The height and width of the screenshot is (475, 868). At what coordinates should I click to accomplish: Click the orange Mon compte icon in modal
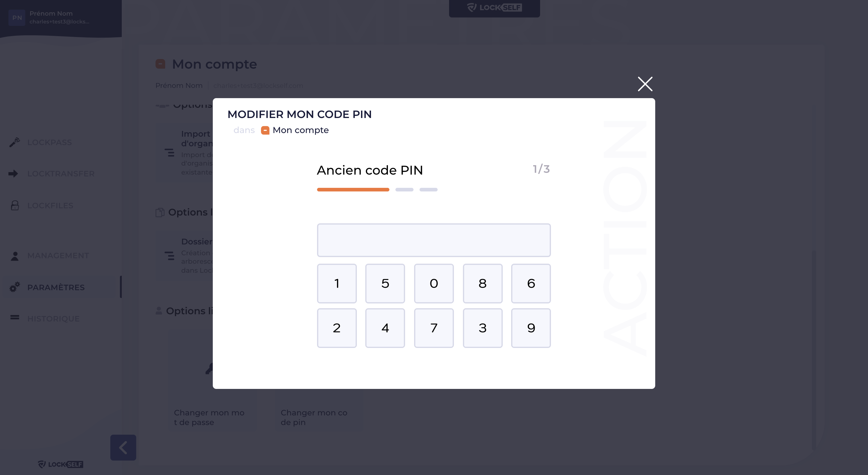[265, 130]
